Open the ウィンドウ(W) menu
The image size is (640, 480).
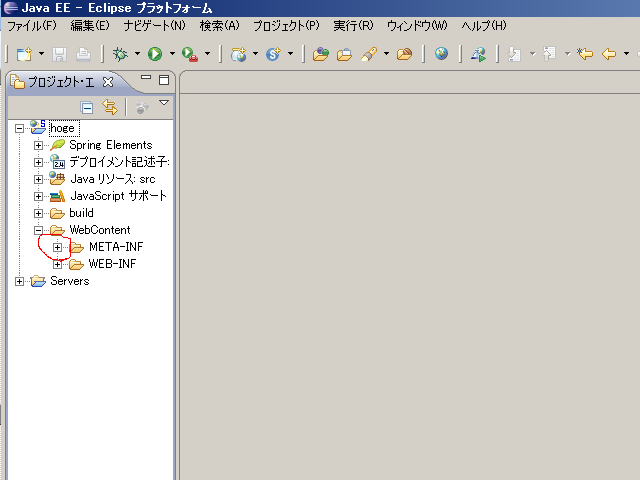click(417, 26)
